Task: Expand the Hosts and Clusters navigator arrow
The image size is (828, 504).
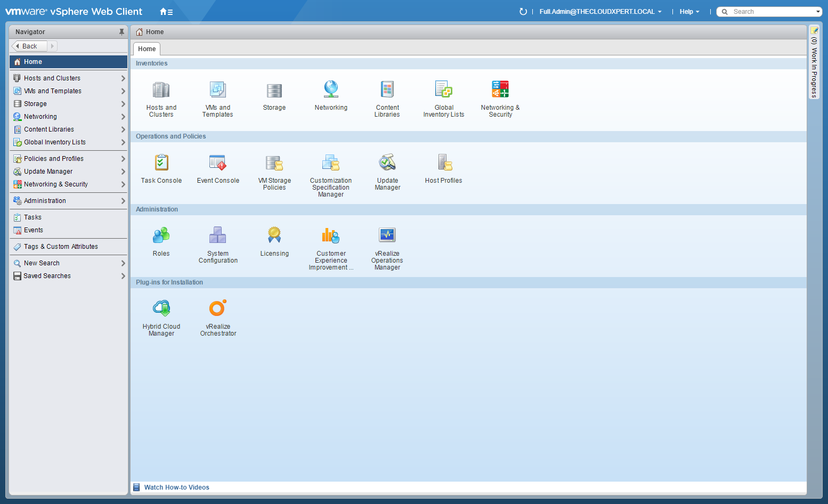Action: [x=123, y=78]
